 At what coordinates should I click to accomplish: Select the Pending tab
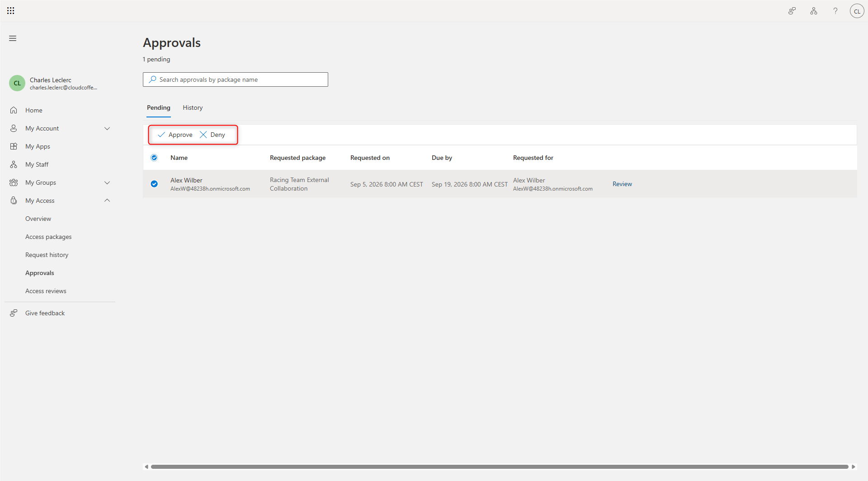[159, 107]
